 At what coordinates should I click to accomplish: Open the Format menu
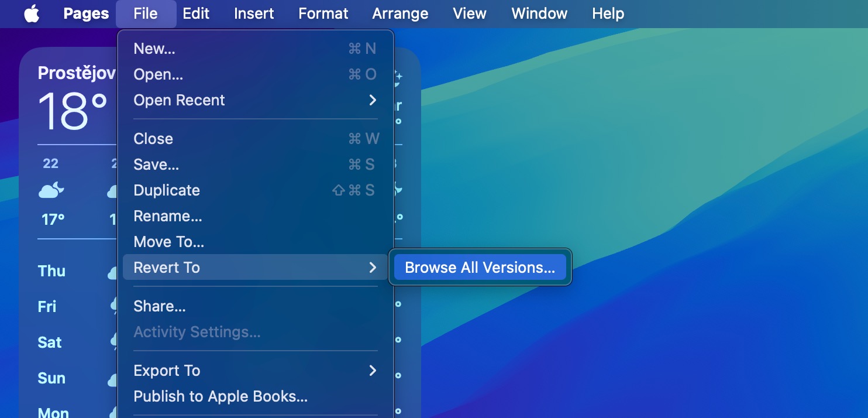coord(323,13)
